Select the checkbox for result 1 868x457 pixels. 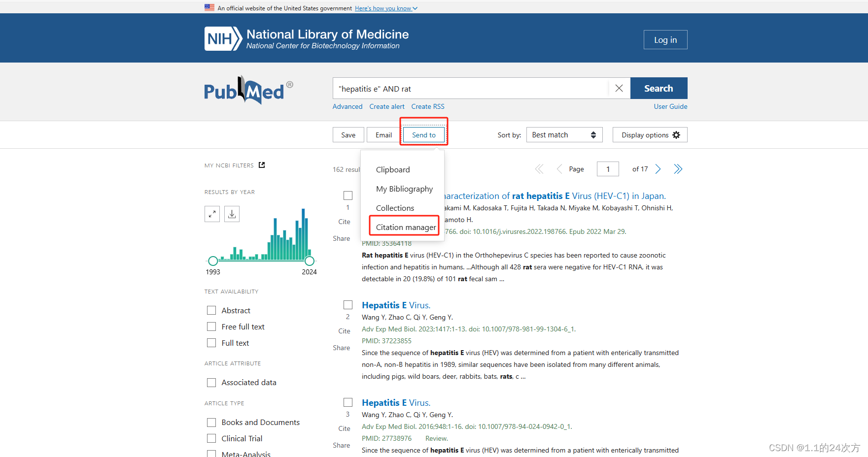tap(348, 196)
